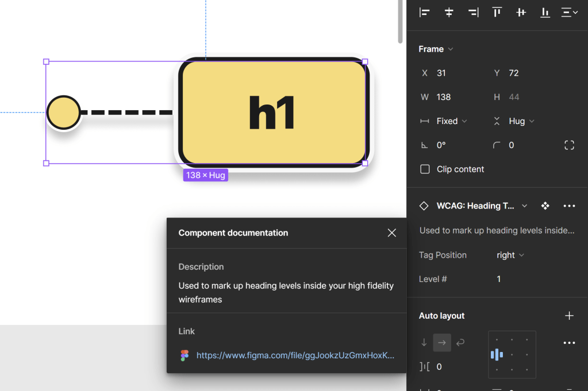The image size is (588, 391).
Task: Open the Hug vertical resizing dropdown
Action: (x=521, y=121)
